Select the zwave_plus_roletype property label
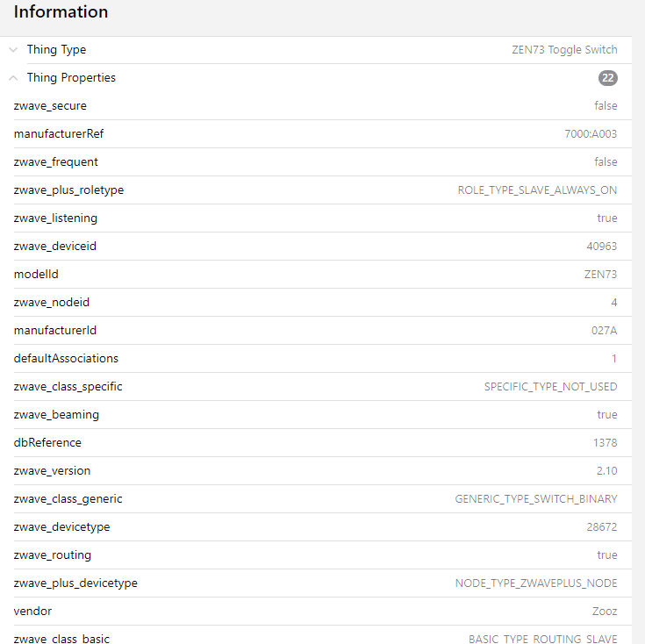The height and width of the screenshot is (644, 645). [x=68, y=190]
